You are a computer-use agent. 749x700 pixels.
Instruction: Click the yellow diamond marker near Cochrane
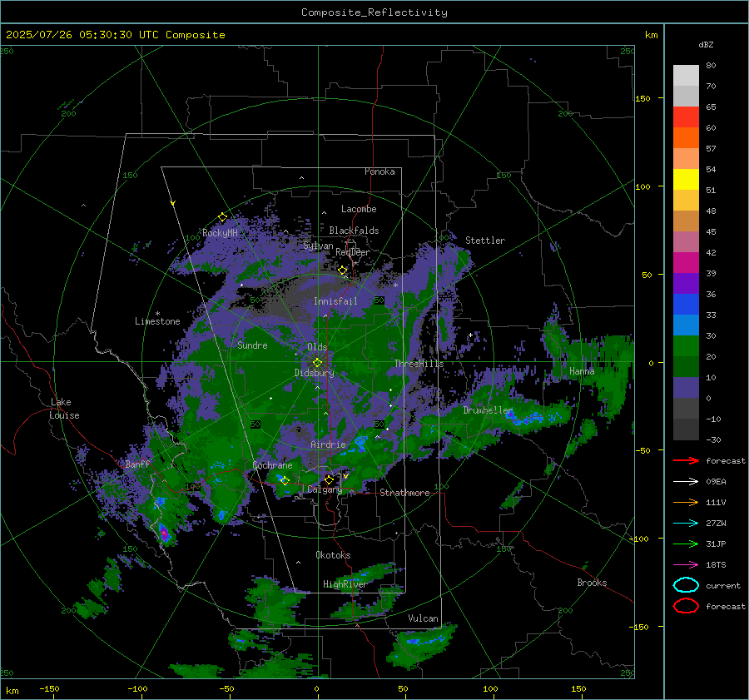[285, 480]
